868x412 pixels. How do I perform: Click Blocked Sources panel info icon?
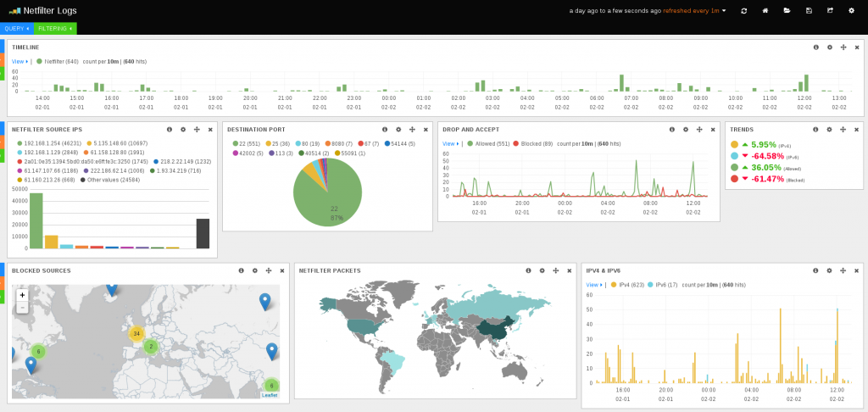[242, 270]
